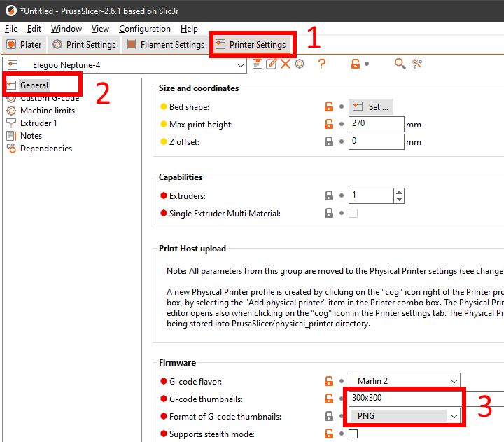Click the Z offset input field
The width and height of the screenshot is (504, 442).
376,141
